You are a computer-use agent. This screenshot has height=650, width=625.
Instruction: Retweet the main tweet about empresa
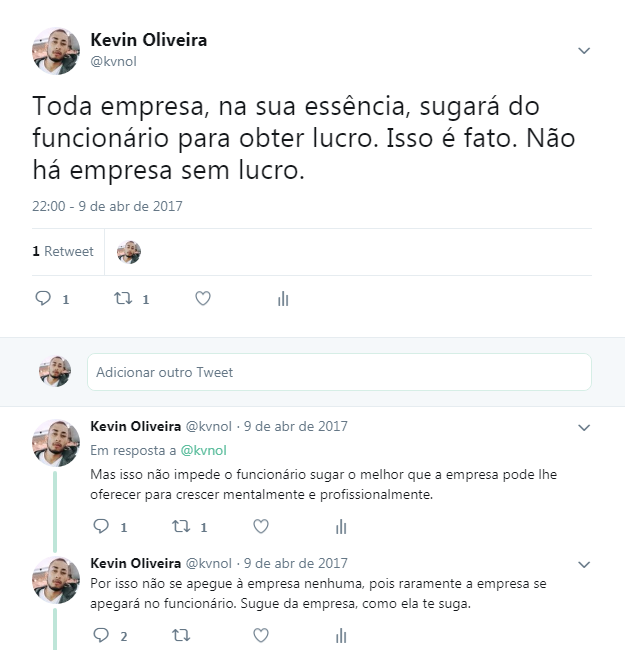tap(123, 298)
